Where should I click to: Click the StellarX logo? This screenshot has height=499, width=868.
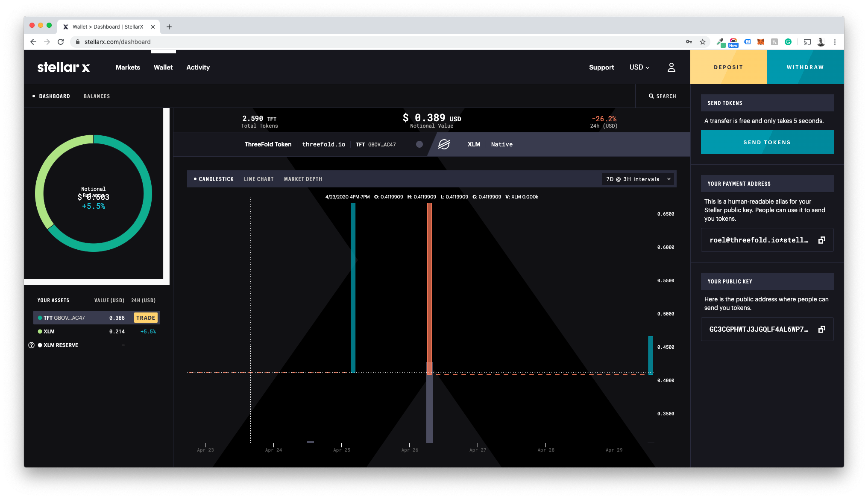(64, 67)
